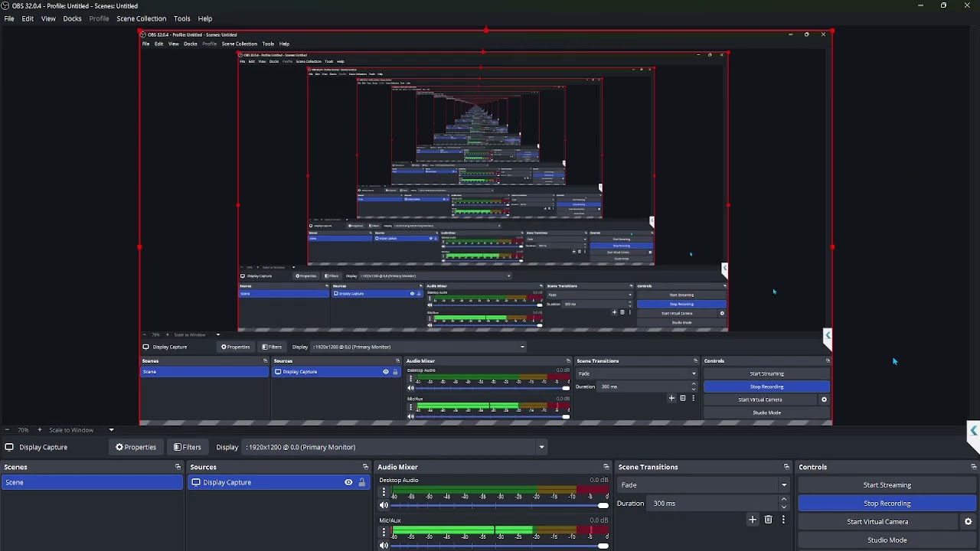Viewport: 980px width, 551px height.
Task: Click the Mic/Aux channel label
Action: (x=390, y=520)
